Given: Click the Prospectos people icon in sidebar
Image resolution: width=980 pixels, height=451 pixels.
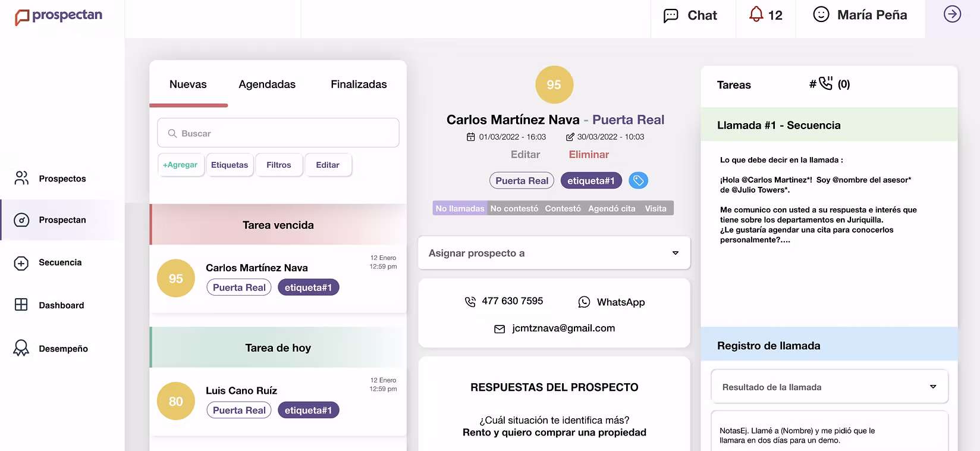Looking at the screenshot, I should 21,178.
